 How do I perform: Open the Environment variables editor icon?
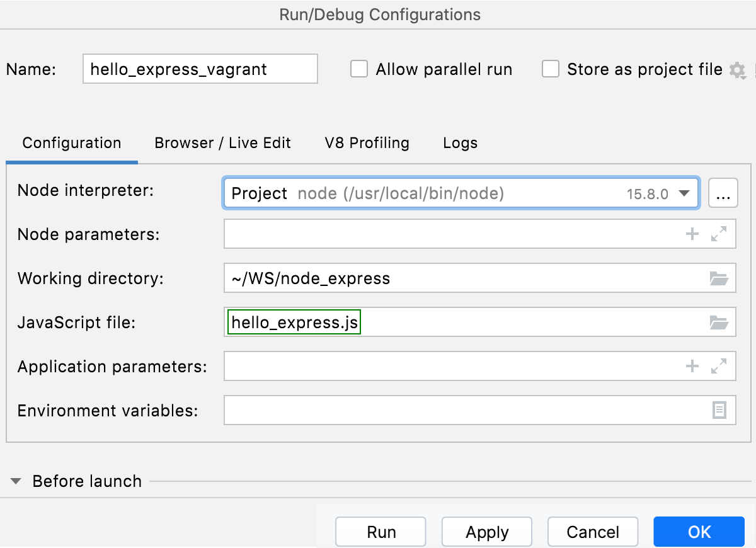coord(718,410)
